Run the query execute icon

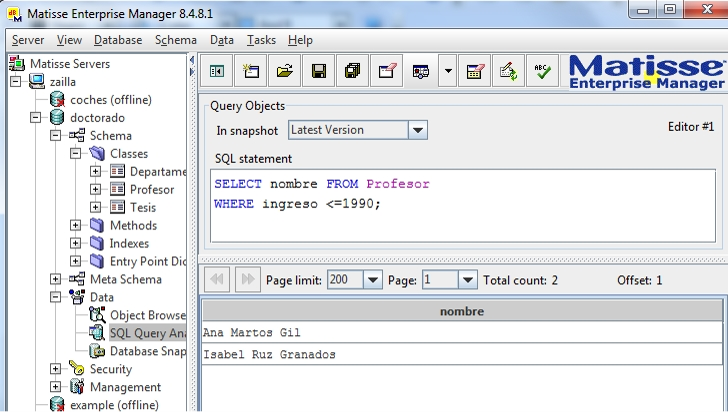point(421,71)
